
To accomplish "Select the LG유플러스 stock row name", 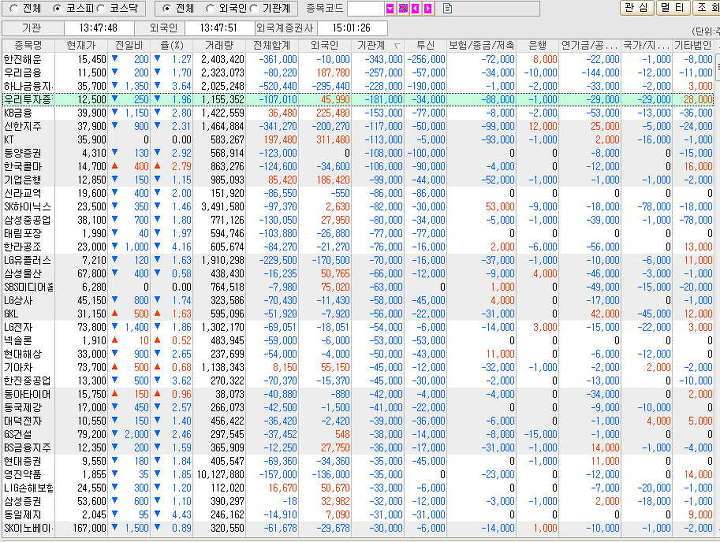I will [28, 260].
